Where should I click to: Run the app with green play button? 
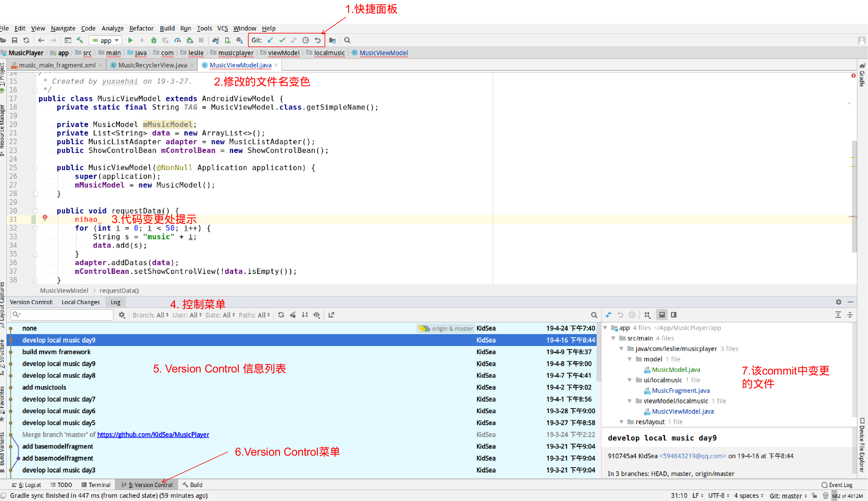coord(130,40)
